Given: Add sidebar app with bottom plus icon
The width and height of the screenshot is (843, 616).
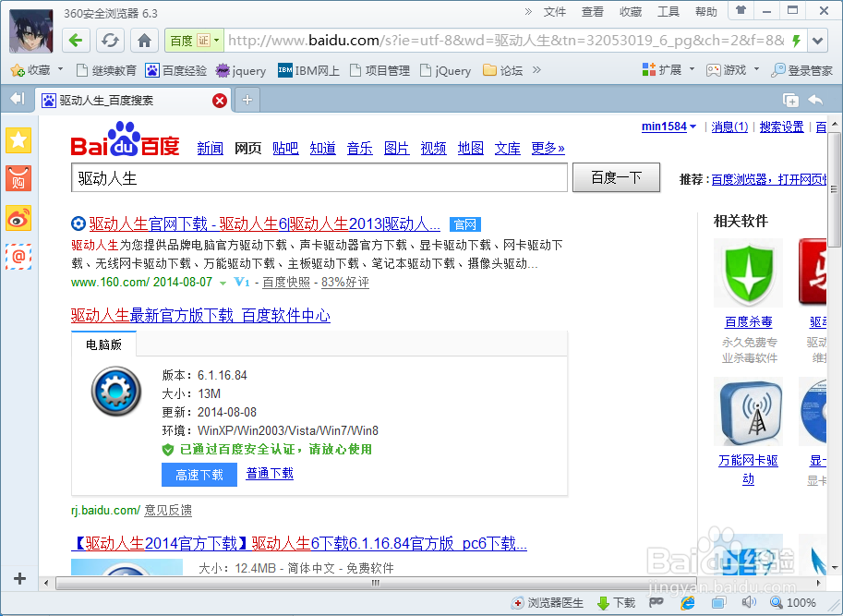Looking at the screenshot, I should (x=19, y=578).
